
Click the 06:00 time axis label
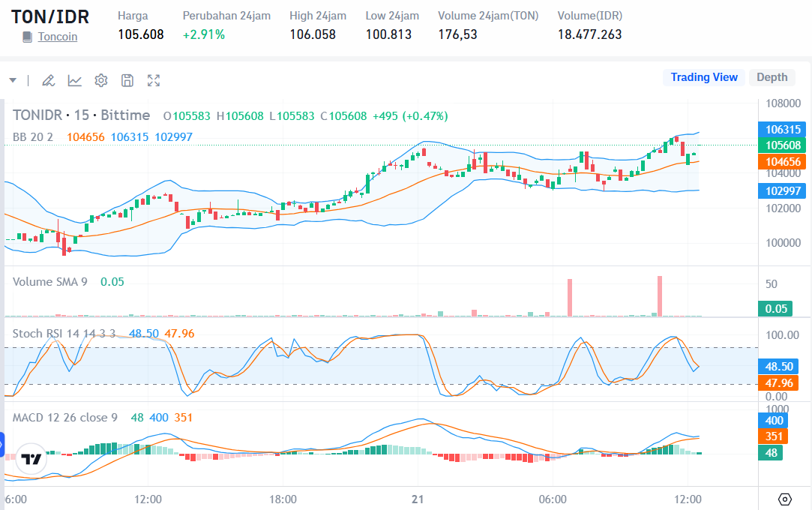[x=553, y=499]
